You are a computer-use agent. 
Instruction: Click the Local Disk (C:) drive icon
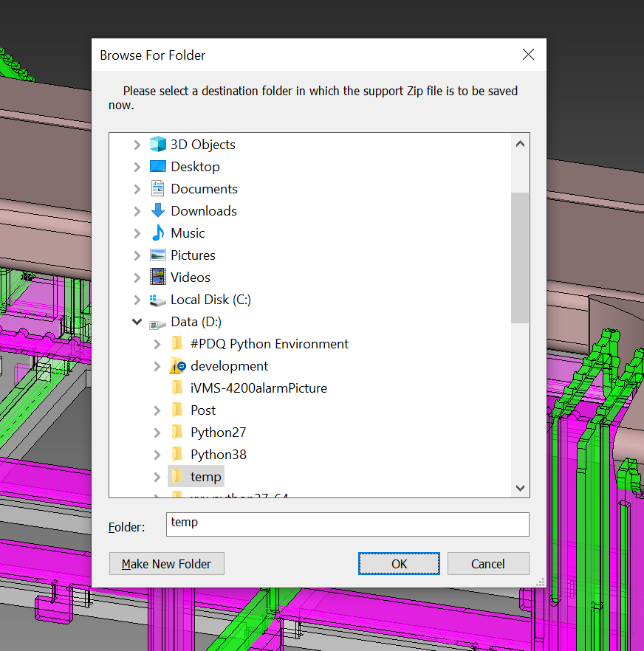point(157,300)
